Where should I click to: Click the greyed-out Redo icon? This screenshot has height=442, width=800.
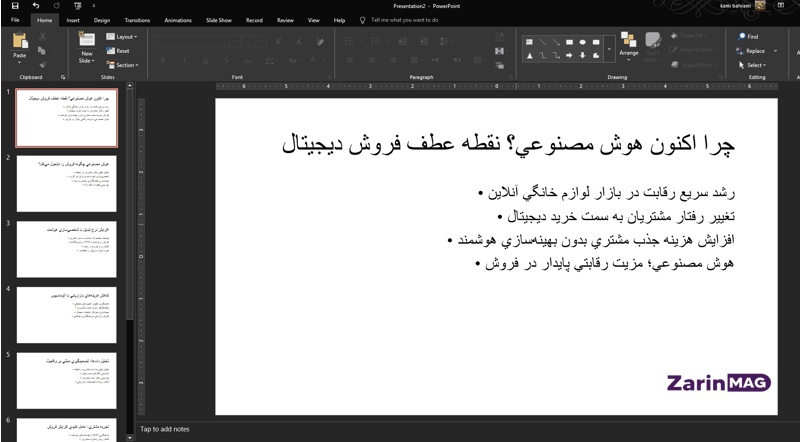(57, 6)
